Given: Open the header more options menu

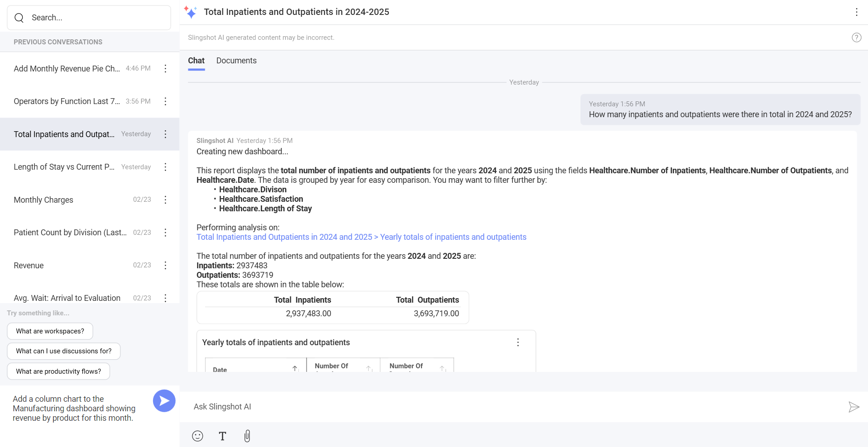Looking at the screenshot, I should coord(856,12).
